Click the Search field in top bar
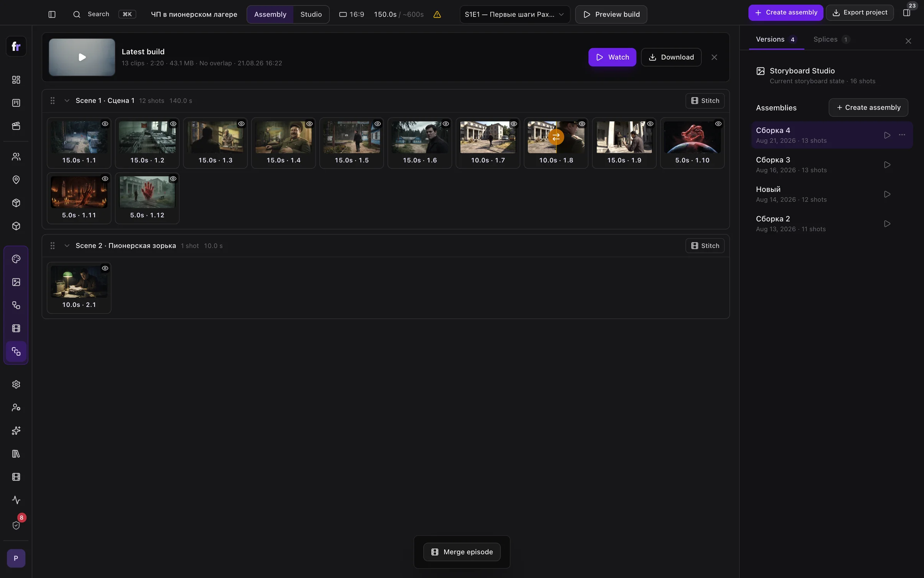 (x=104, y=14)
